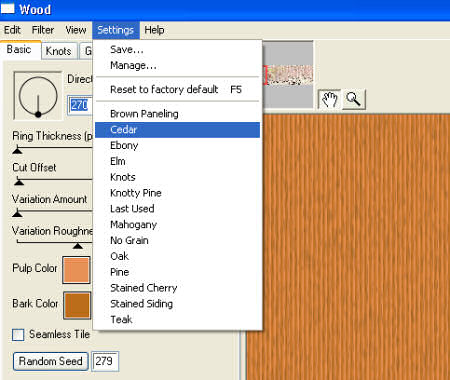
Task: Pick the Knots preset
Action: pos(177,177)
